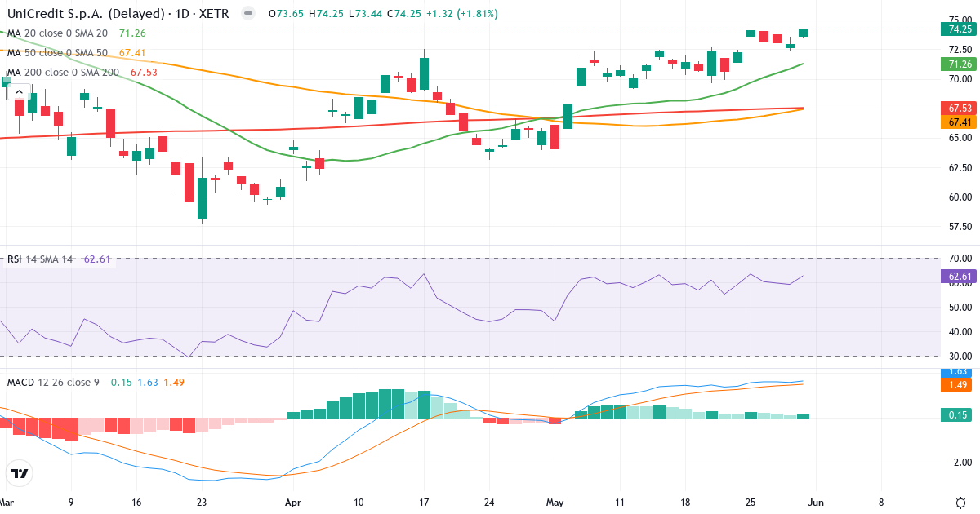980x514 pixels.
Task: Click the 67.53 value in MA 200 legend
Action: tap(144, 73)
